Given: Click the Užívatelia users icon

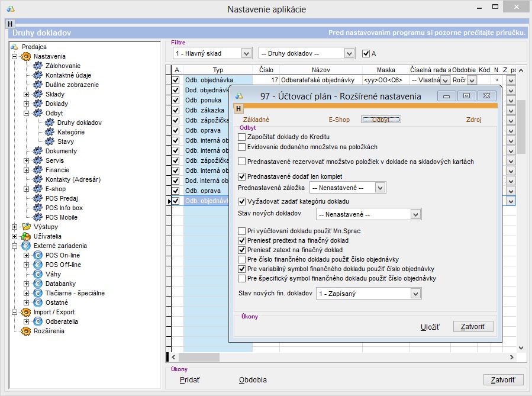Looking at the screenshot, I should pos(26,236).
